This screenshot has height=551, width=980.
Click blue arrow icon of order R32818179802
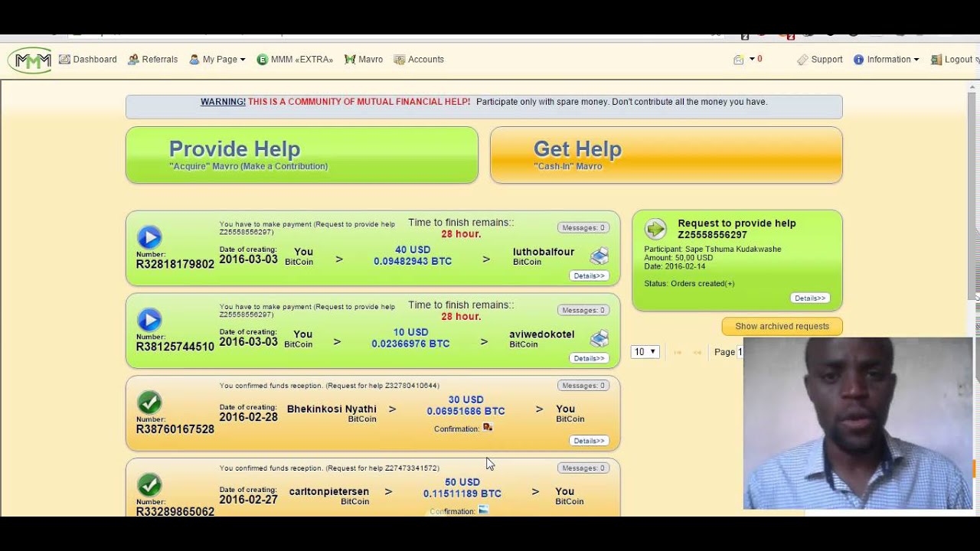pos(149,237)
